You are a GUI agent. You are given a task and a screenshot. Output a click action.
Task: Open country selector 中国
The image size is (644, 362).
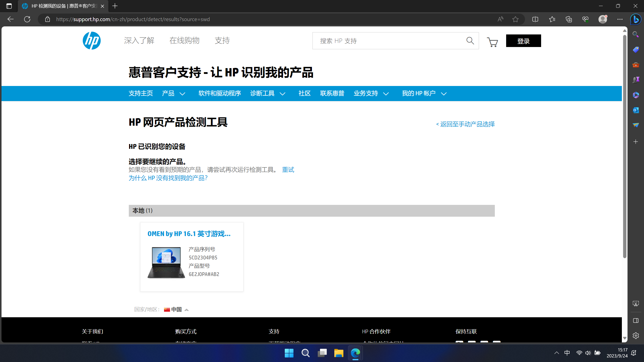tap(176, 309)
